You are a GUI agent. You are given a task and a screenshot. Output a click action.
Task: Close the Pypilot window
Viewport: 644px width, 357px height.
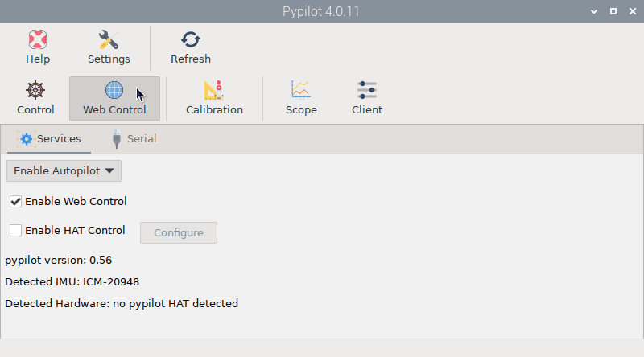click(631, 11)
